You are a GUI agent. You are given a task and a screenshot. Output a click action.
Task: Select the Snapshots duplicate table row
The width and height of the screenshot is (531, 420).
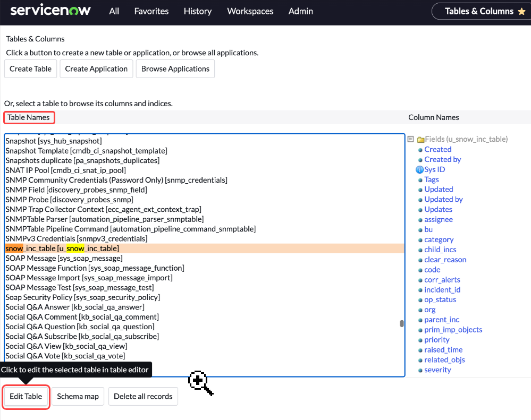coord(205,161)
